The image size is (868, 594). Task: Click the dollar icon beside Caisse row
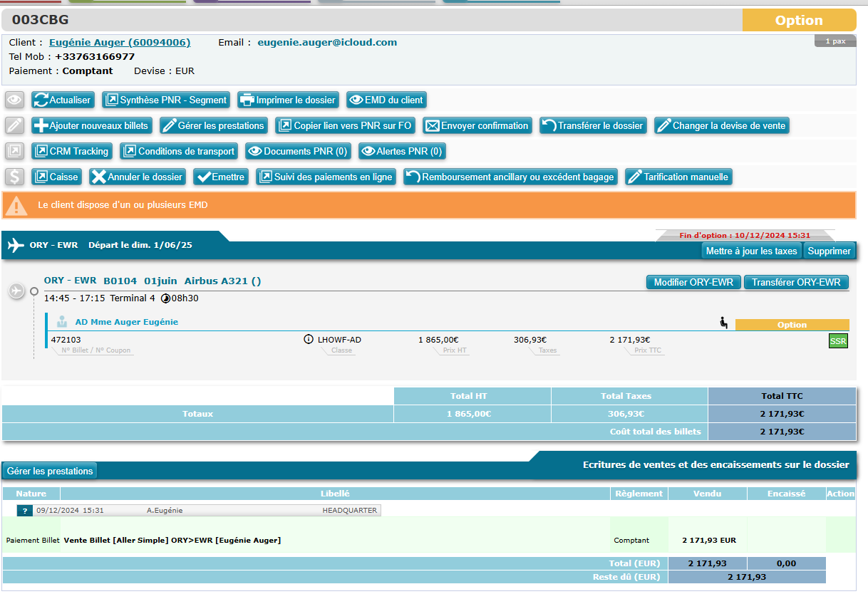click(x=14, y=177)
